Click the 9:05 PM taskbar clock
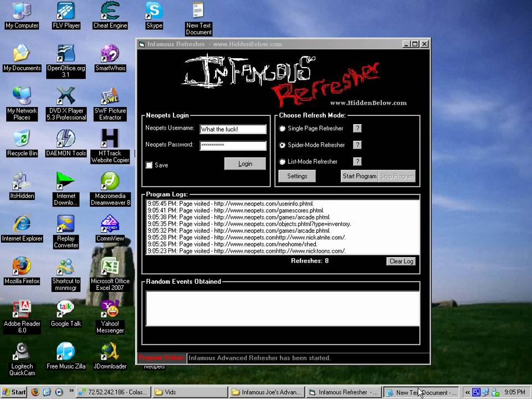The height and width of the screenshot is (399, 532). pos(515,392)
